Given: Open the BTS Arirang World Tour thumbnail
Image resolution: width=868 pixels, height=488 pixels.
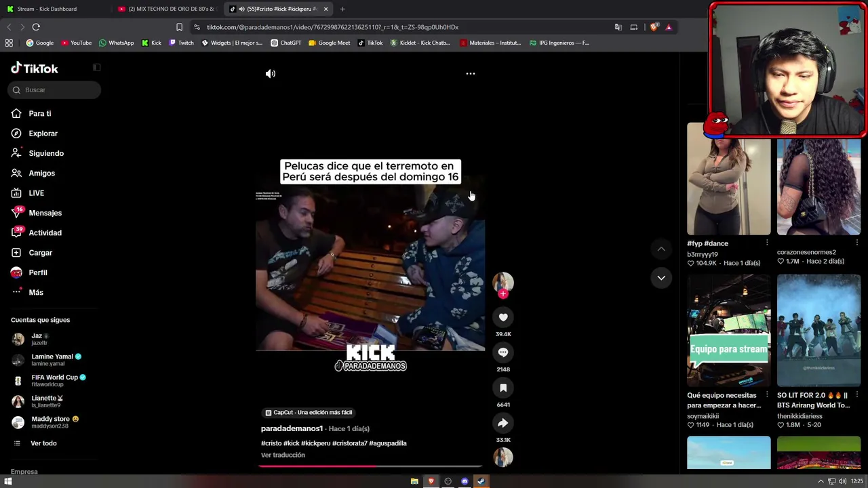Looking at the screenshot, I should [818, 331].
